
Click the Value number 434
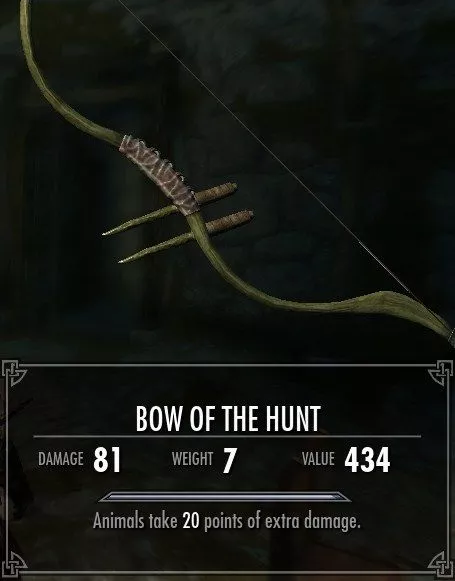[x=367, y=459]
